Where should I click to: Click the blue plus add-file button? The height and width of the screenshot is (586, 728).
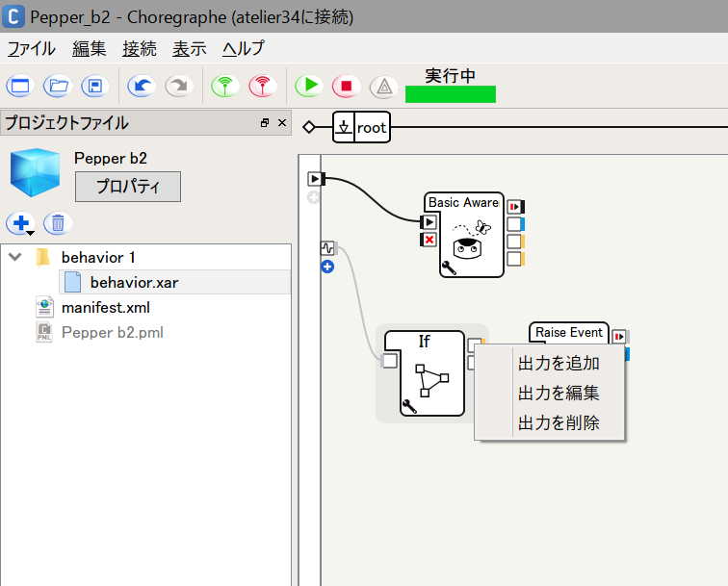[x=20, y=223]
